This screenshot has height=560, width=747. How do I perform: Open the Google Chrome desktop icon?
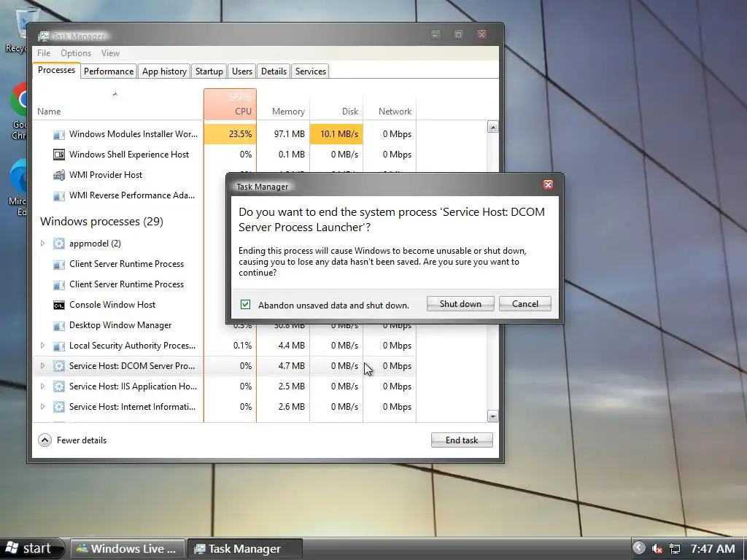[x=19, y=111]
